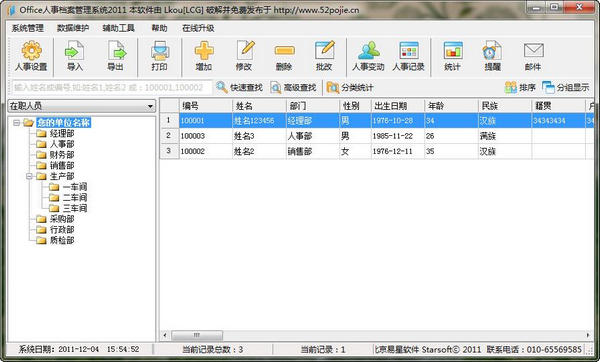Open 辅助工具 menu
The width and height of the screenshot is (600, 362).
click(x=118, y=28)
